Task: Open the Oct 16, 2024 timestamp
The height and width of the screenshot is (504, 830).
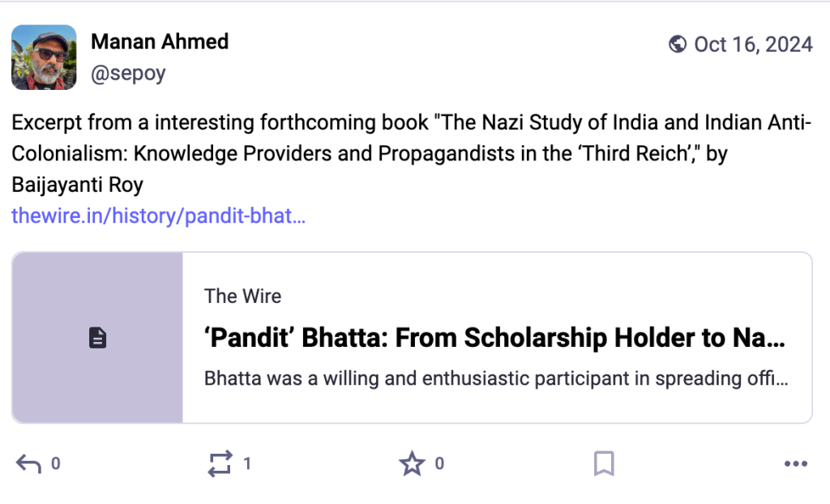Action: coord(753,44)
